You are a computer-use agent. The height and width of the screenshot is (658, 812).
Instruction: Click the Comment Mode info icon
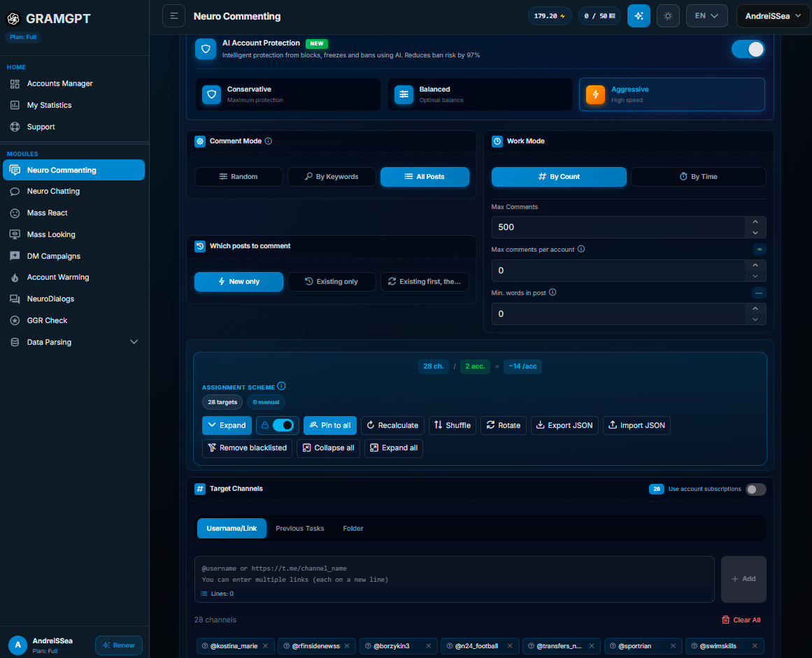(269, 141)
